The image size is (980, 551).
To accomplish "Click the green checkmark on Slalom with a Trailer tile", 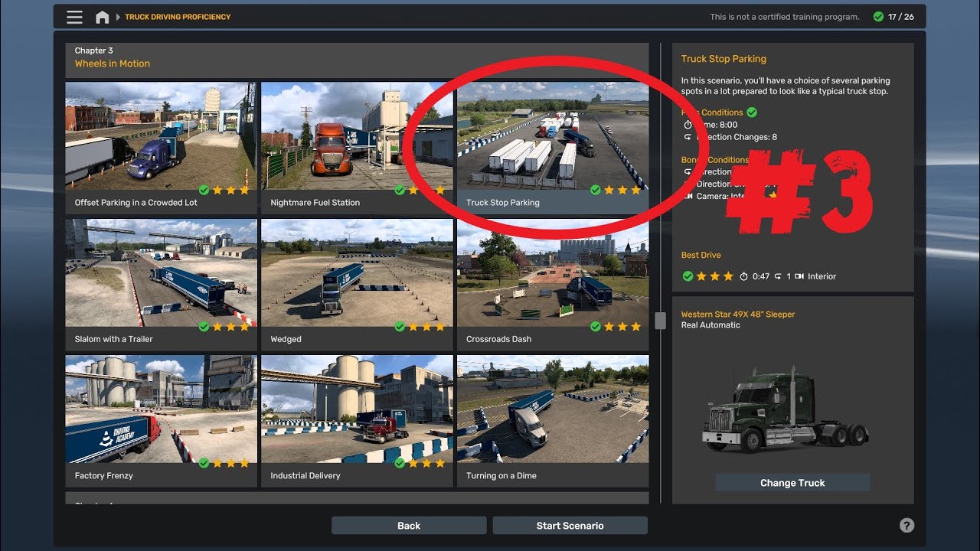I will click(x=204, y=327).
